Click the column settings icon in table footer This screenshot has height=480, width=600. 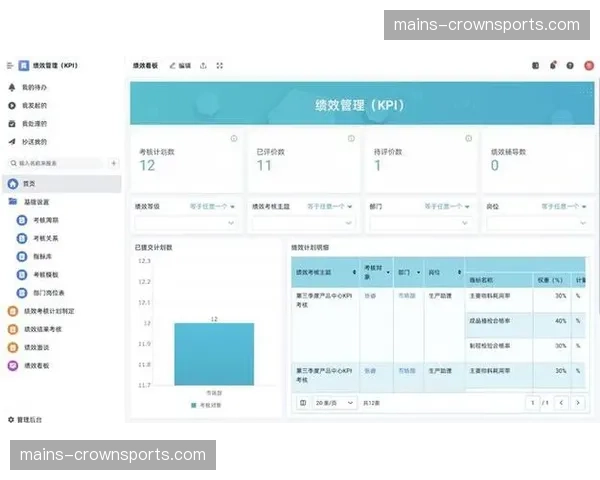[x=303, y=403]
